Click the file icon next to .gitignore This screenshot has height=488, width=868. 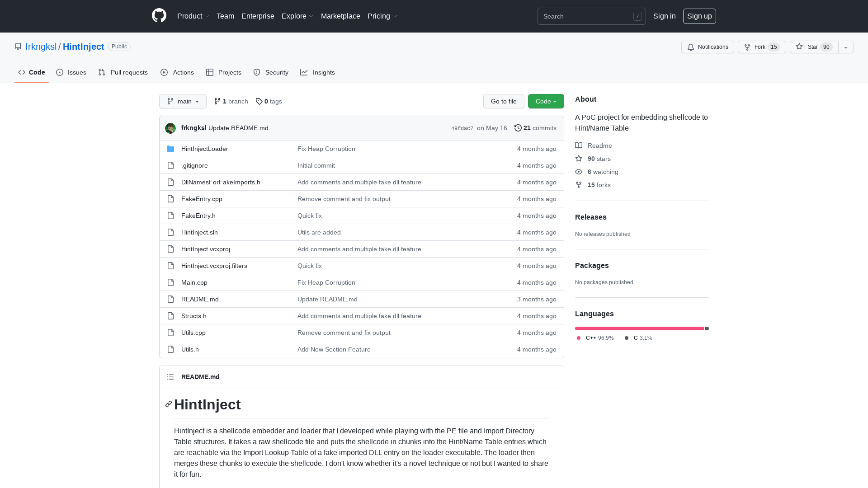170,165
